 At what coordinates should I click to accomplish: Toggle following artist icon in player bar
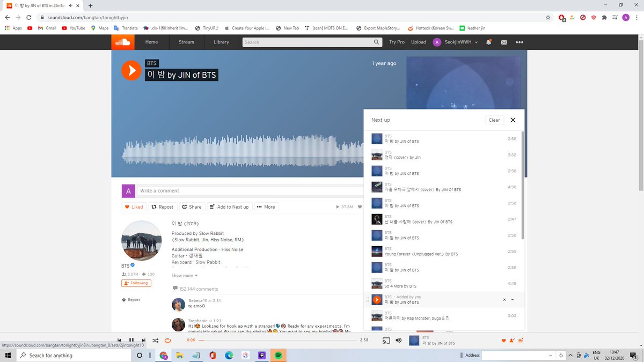click(x=512, y=341)
